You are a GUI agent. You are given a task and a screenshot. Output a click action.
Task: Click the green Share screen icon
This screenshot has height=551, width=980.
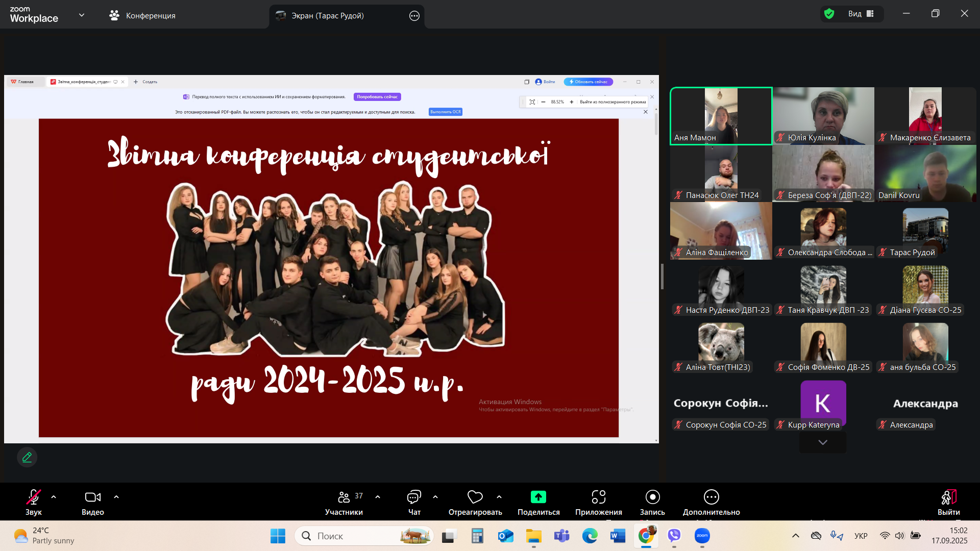click(538, 497)
